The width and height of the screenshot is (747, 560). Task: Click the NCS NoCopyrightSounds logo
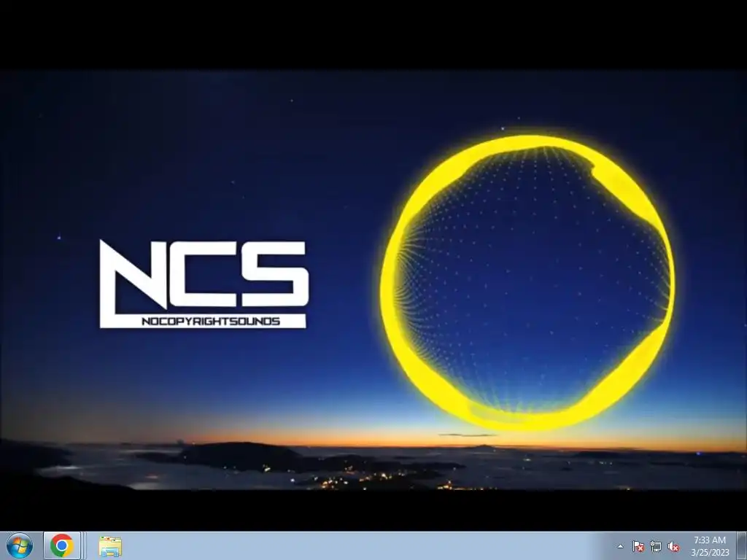[204, 284]
